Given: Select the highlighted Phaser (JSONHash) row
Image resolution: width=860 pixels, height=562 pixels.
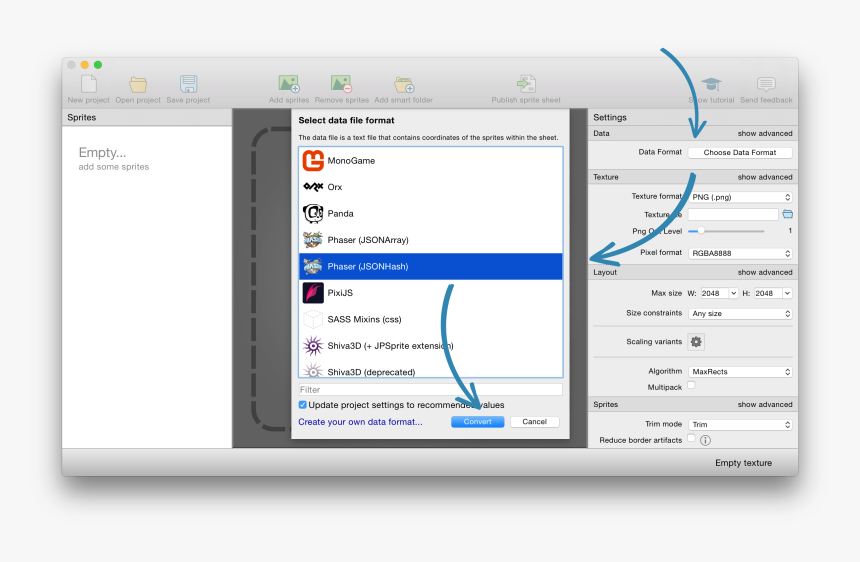Looking at the screenshot, I should click(431, 266).
